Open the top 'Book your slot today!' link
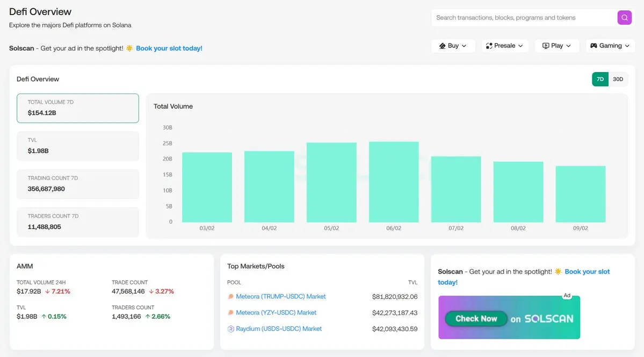The width and height of the screenshot is (644, 357). point(169,48)
